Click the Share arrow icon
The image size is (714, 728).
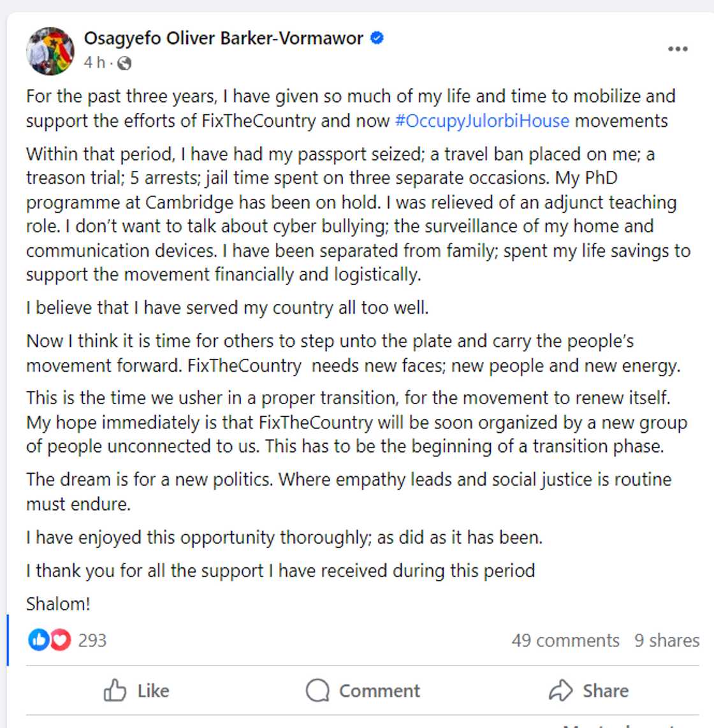[x=561, y=690]
